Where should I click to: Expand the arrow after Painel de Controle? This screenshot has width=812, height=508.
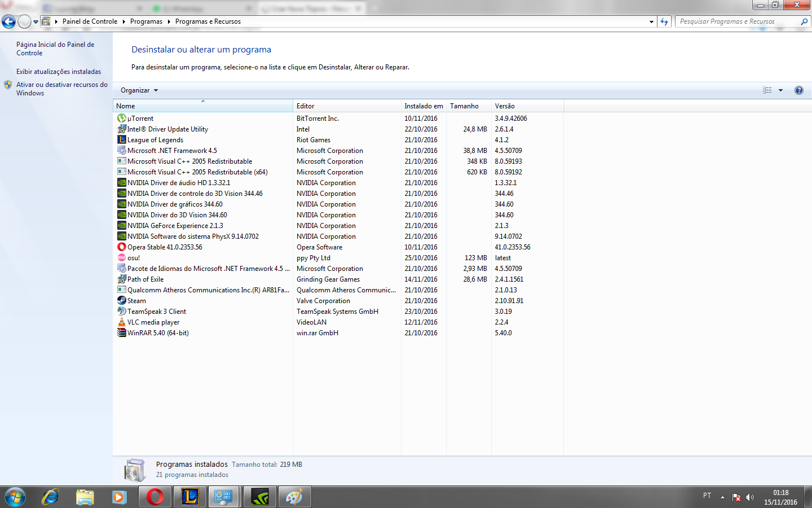tap(123, 21)
